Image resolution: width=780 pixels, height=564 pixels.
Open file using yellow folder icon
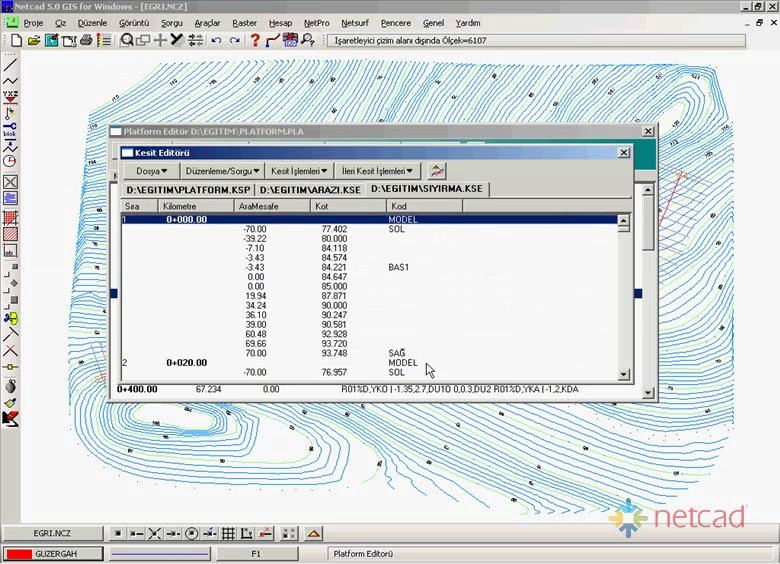coord(34,40)
